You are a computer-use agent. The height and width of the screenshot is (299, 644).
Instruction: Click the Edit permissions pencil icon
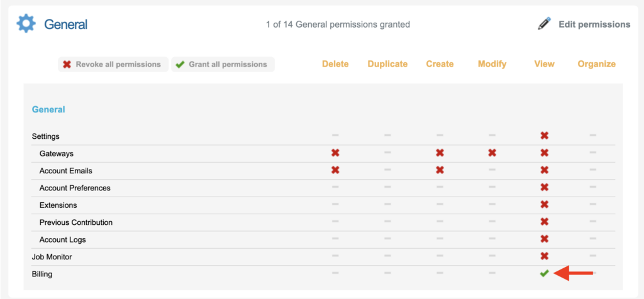click(545, 24)
